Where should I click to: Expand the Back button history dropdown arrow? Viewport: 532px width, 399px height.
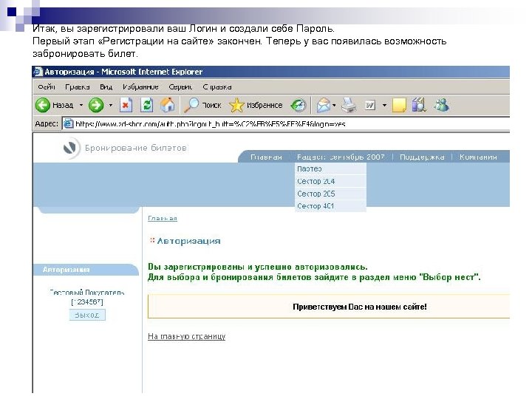click(x=81, y=105)
